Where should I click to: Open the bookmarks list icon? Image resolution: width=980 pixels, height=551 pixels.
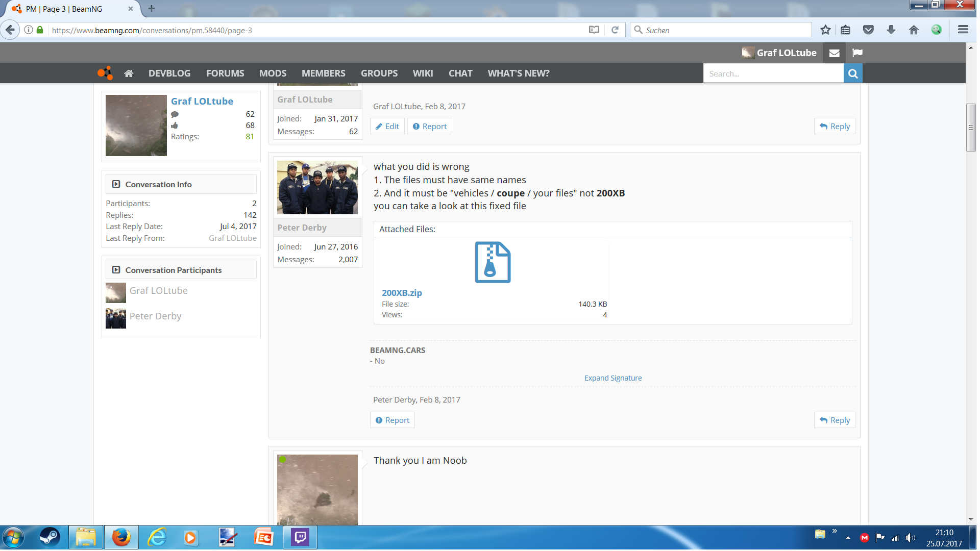coord(846,30)
